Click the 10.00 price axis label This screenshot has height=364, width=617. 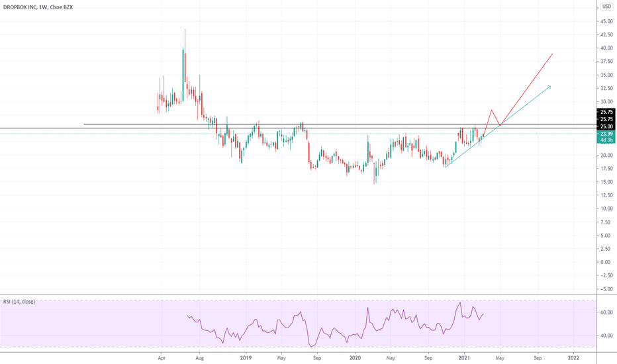(x=606, y=208)
